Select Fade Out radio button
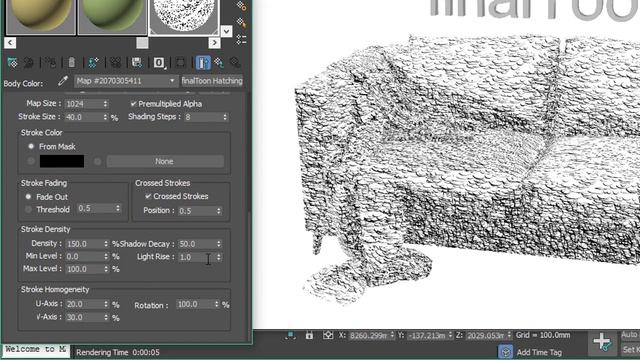Image resolution: width=640 pixels, height=360 pixels. [28, 197]
